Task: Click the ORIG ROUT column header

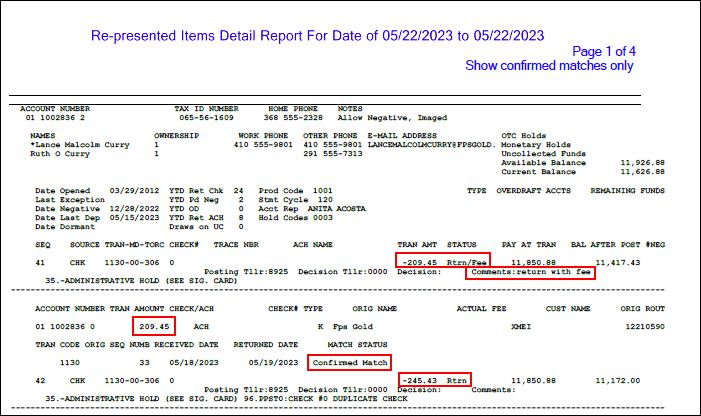Action: click(642, 309)
